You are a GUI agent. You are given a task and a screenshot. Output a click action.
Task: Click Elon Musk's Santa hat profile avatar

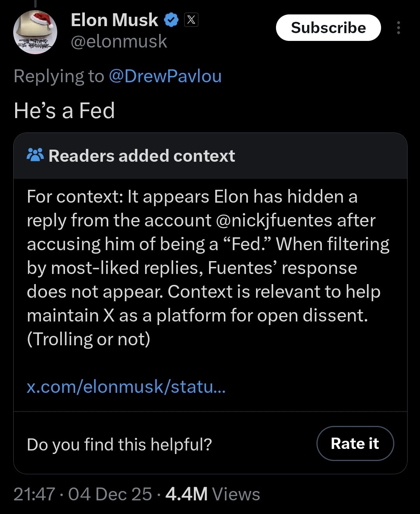[35, 32]
